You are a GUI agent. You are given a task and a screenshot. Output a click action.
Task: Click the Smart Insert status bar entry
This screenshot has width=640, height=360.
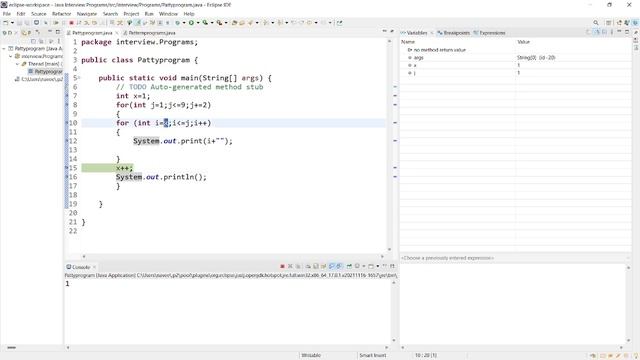(x=373, y=356)
